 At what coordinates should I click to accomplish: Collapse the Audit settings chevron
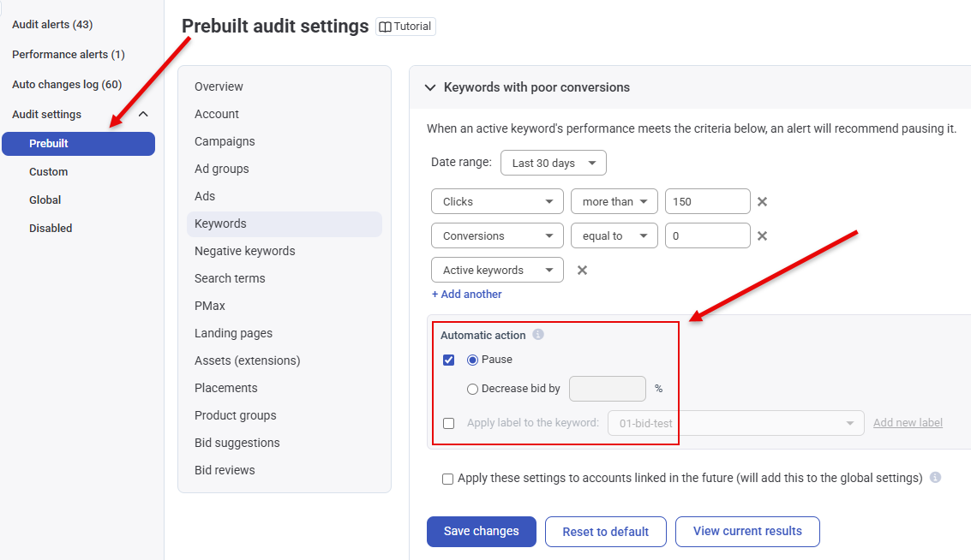coord(143,114)
